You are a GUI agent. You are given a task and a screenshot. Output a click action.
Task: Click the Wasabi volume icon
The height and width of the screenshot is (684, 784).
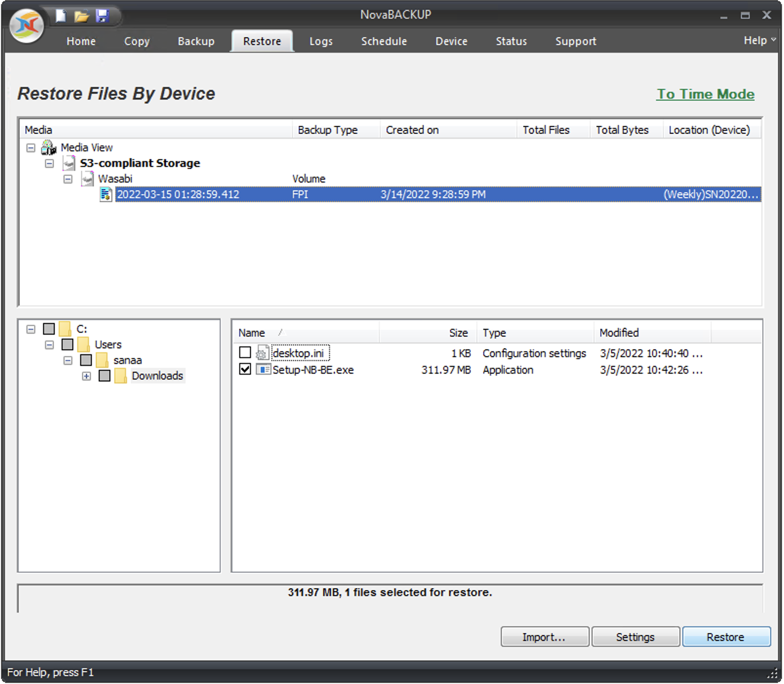coord(88,179)
